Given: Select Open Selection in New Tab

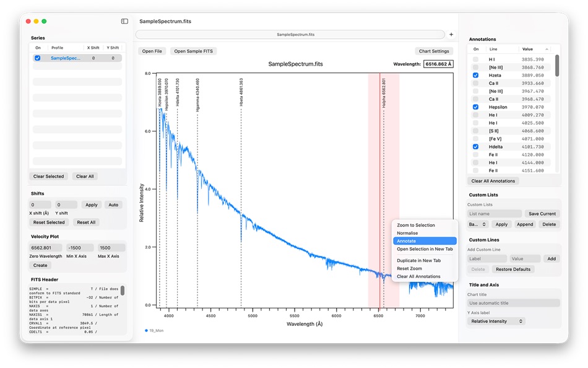Looking at the screenshot, I should coord(425,249).
